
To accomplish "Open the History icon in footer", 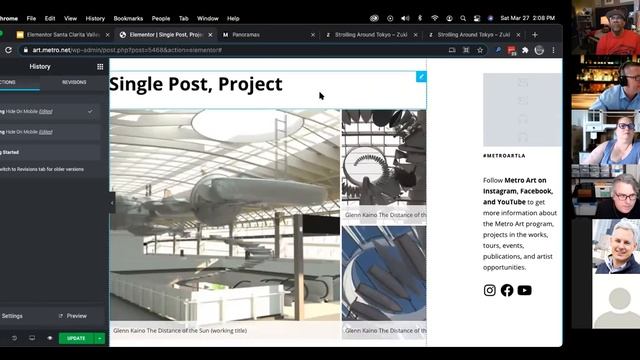I will [x=14, y=338].
